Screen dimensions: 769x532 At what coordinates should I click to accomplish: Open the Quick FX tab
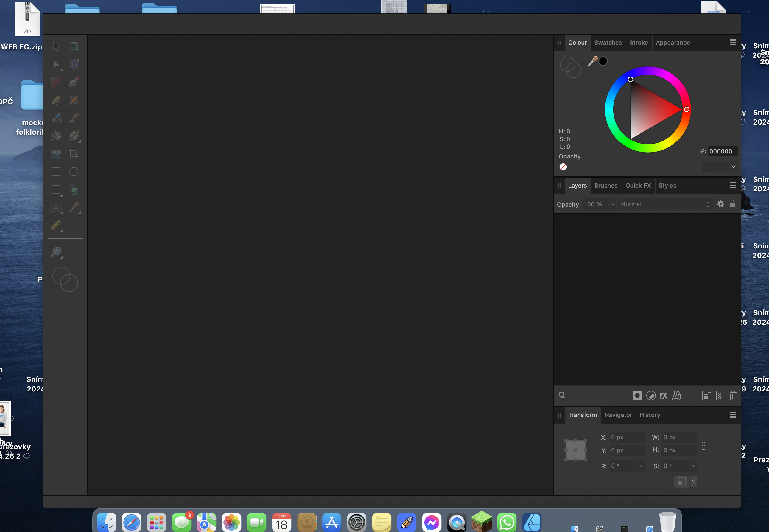point(638,186)
